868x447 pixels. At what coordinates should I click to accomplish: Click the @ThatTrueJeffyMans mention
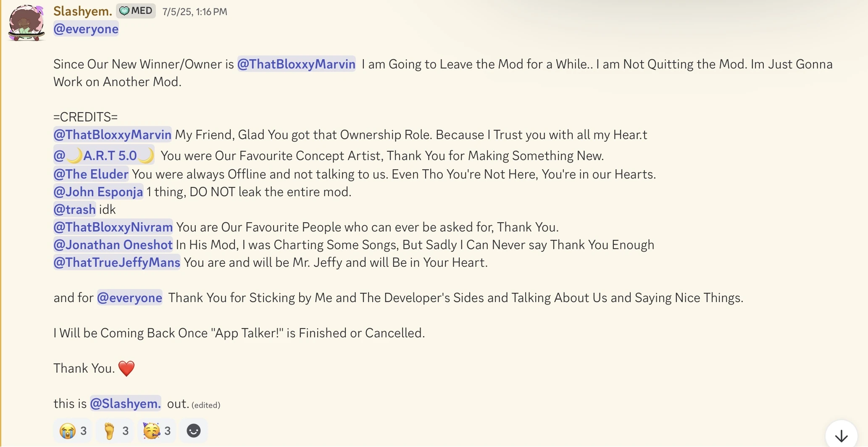click(117, 262)
